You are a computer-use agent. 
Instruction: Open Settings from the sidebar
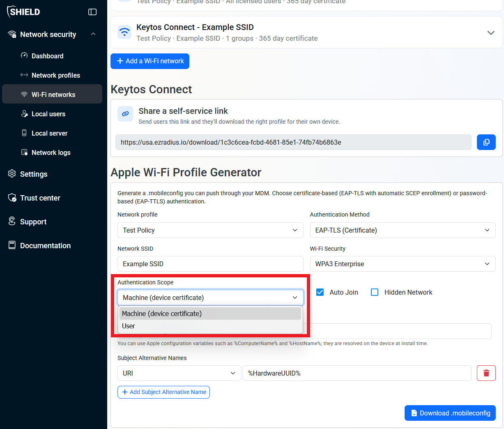coord(34,174)
